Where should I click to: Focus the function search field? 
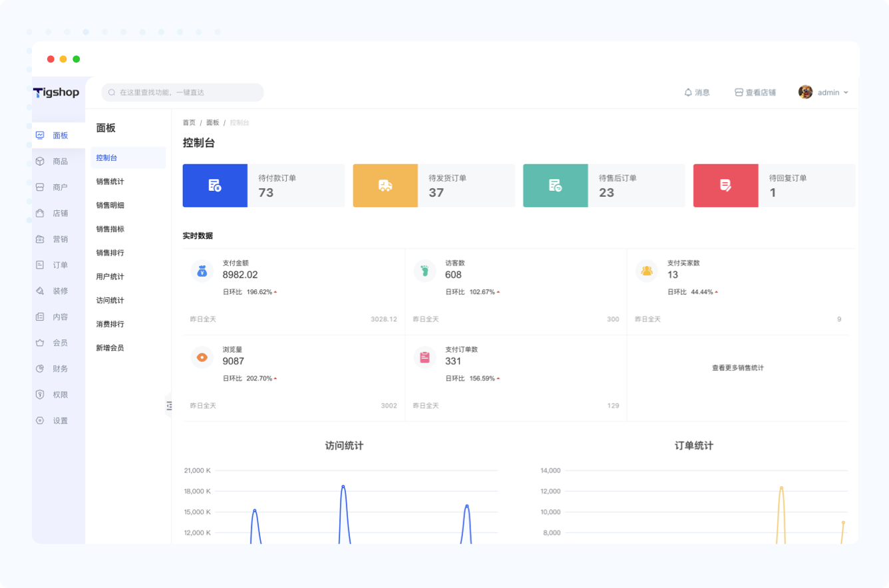click(183, 92)
